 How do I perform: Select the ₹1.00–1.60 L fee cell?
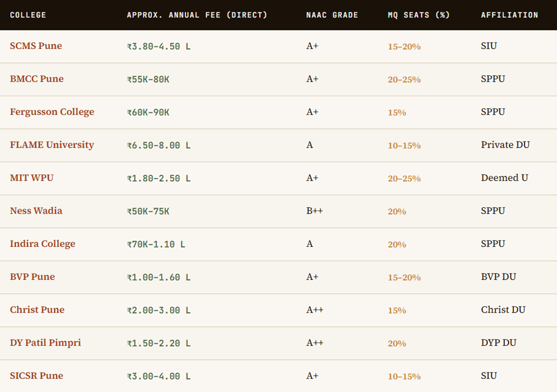[159, 277]
